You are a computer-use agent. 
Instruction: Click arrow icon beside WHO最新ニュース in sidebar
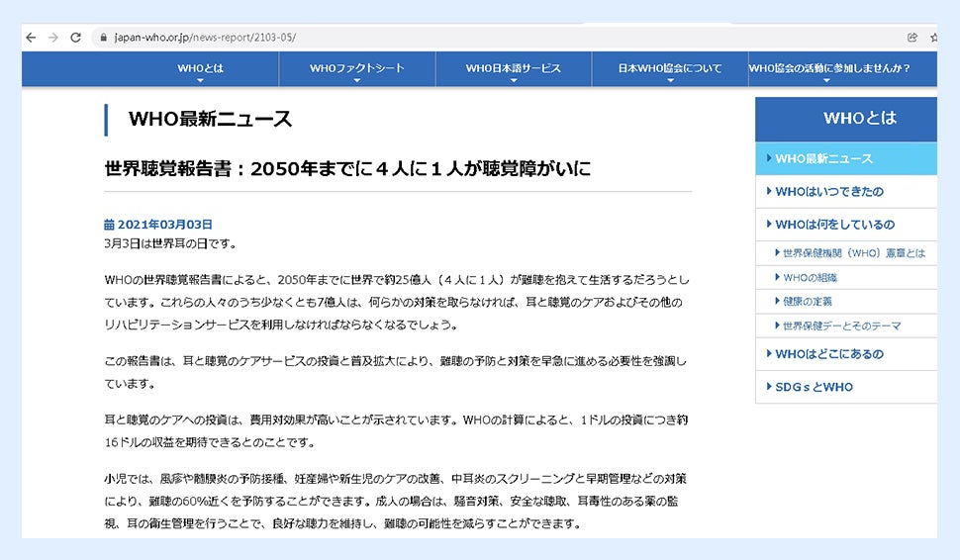(769, 158)
